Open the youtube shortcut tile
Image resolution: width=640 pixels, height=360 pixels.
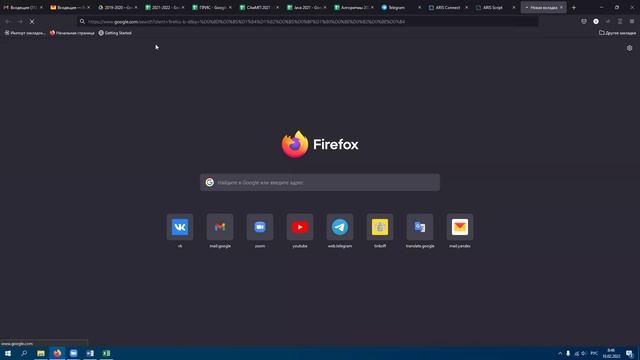300,227
